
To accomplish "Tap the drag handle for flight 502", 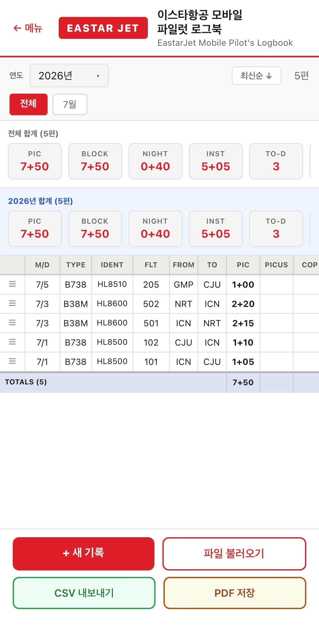I will 12,303.
